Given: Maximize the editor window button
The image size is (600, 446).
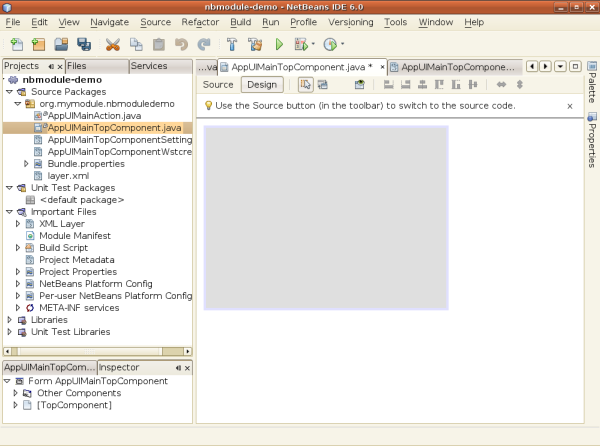Looking at the screenshot, I should (x=575, y=67).
